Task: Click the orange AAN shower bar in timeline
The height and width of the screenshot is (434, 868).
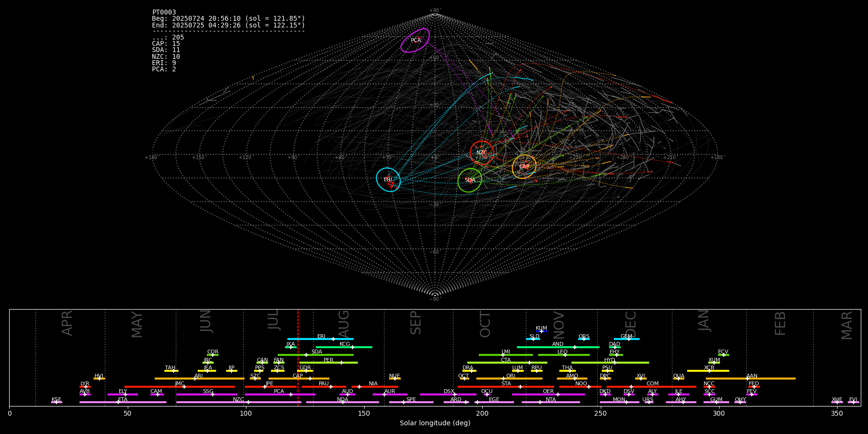Action: 751,379
